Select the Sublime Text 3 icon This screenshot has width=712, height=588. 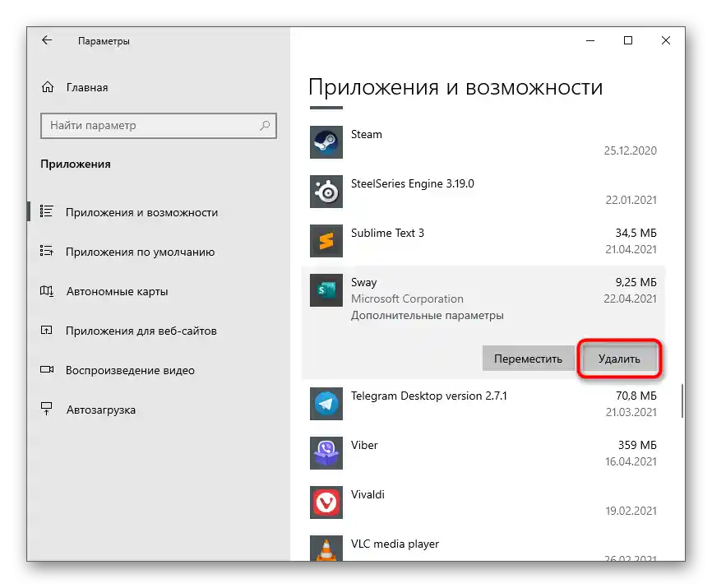coord(326,241)
